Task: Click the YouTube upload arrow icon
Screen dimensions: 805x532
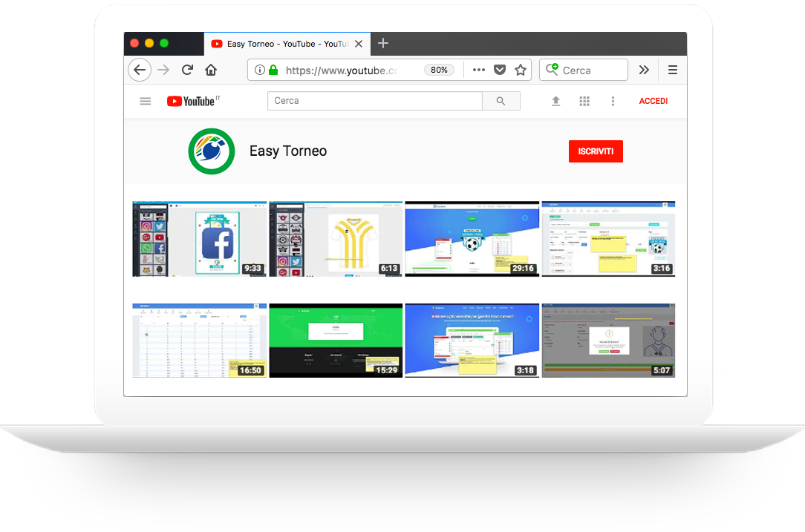Action: coord(555,101)
